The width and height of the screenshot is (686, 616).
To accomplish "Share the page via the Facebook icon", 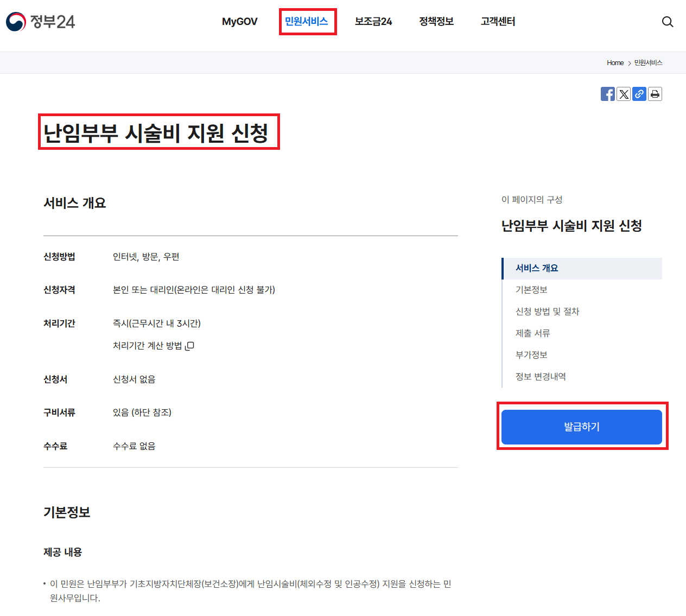I will (608, 93).
